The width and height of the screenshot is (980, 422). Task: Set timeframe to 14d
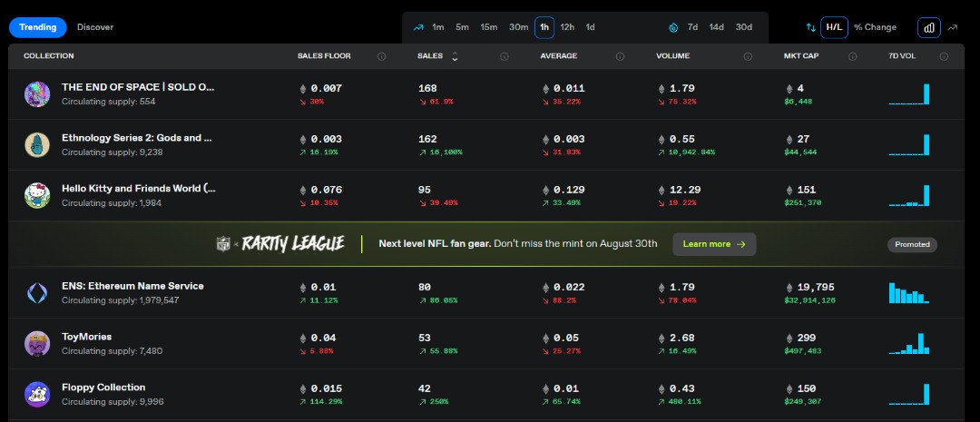click(x=716, y=27)
